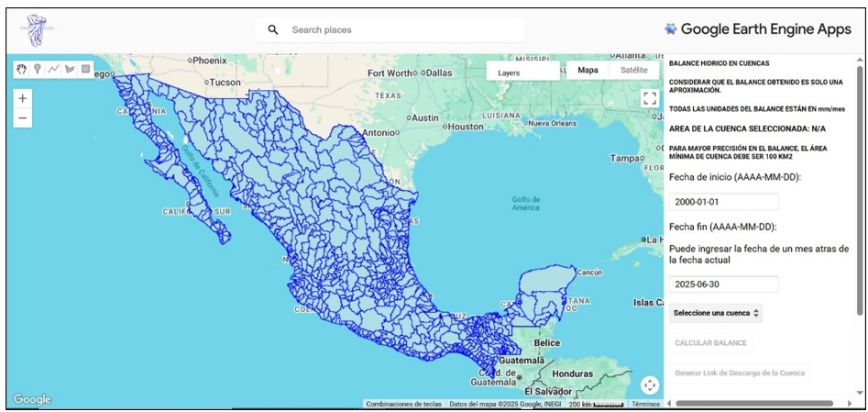Click the Fecha fin date field

click(723, 284)
